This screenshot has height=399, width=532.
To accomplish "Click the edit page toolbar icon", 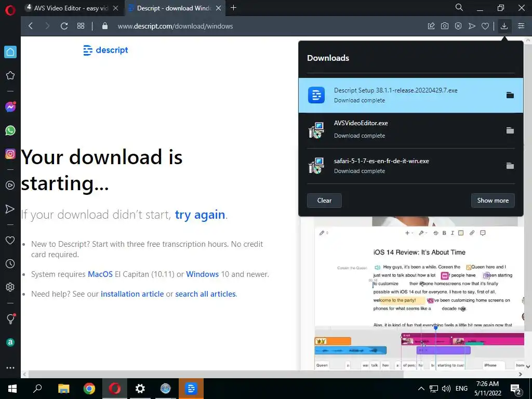I will [431, 26].
